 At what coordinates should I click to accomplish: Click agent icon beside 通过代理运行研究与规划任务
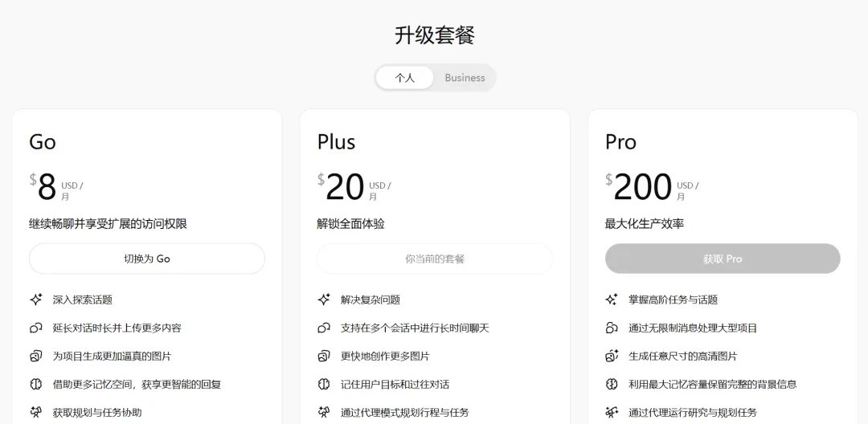click(612, 413)
